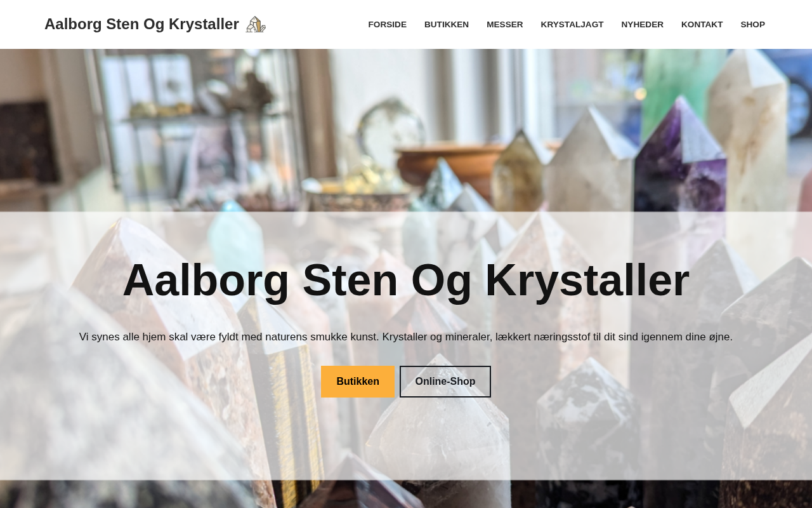Viewport: 812px width, 508px height.
Task: Open the KONTAKT page from the navbar
Action: click(x=702, y=25)
